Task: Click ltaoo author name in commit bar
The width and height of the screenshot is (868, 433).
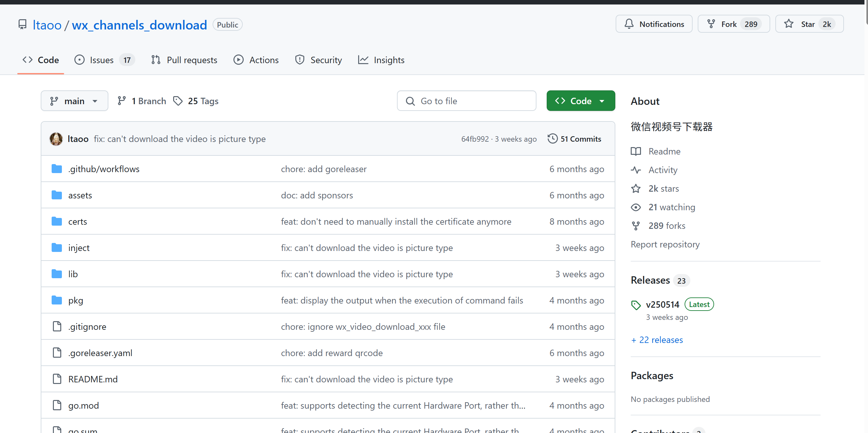Action: coord(78,139)
